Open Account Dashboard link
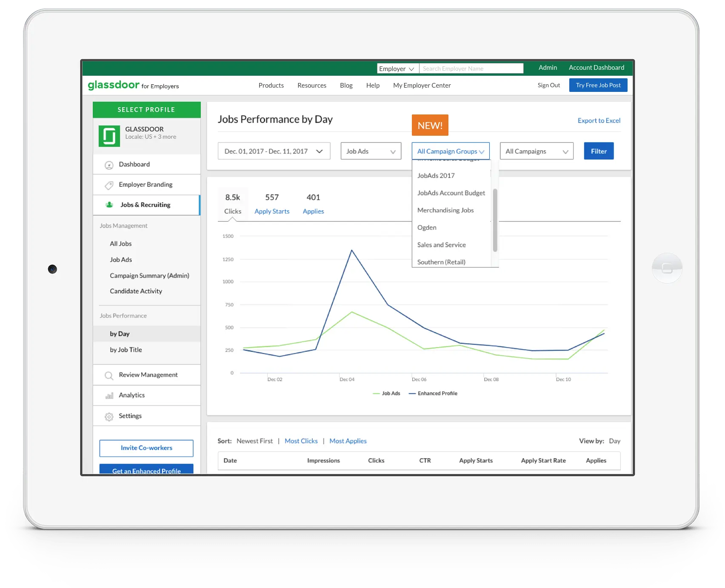 tap(597, 68)
